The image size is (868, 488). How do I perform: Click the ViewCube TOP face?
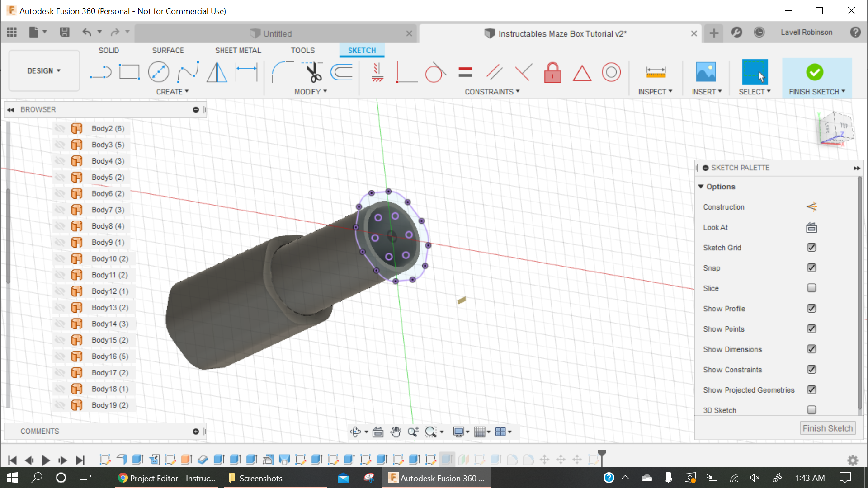pos(843,126)
